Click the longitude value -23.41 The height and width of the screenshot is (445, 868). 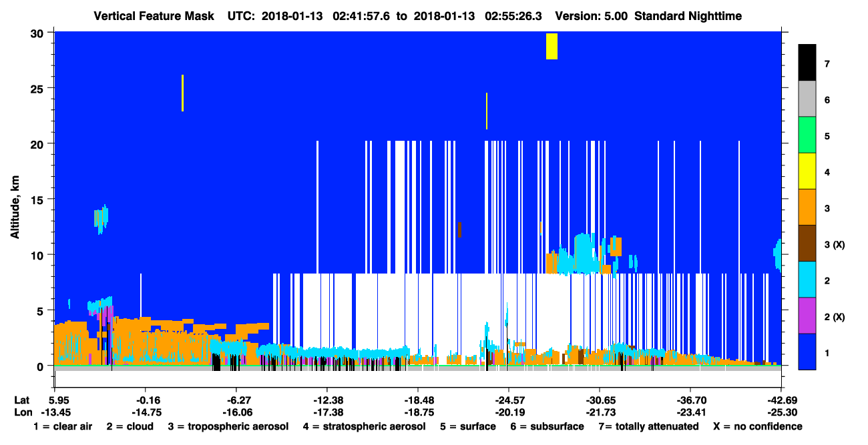click(690, 412)
